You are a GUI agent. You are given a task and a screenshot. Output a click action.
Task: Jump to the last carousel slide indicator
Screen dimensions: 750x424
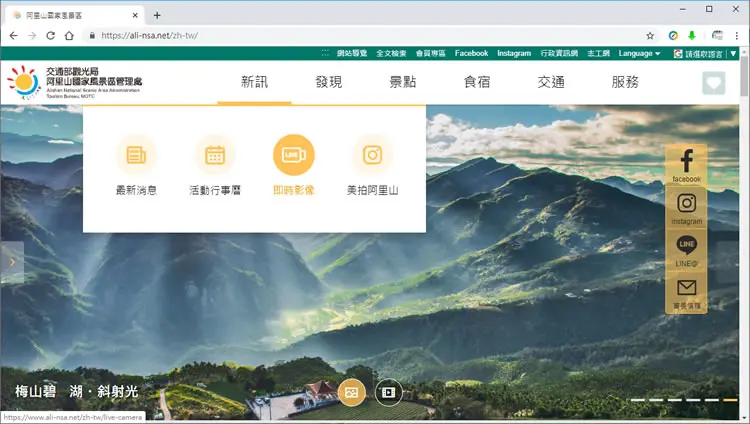[730, 400]
